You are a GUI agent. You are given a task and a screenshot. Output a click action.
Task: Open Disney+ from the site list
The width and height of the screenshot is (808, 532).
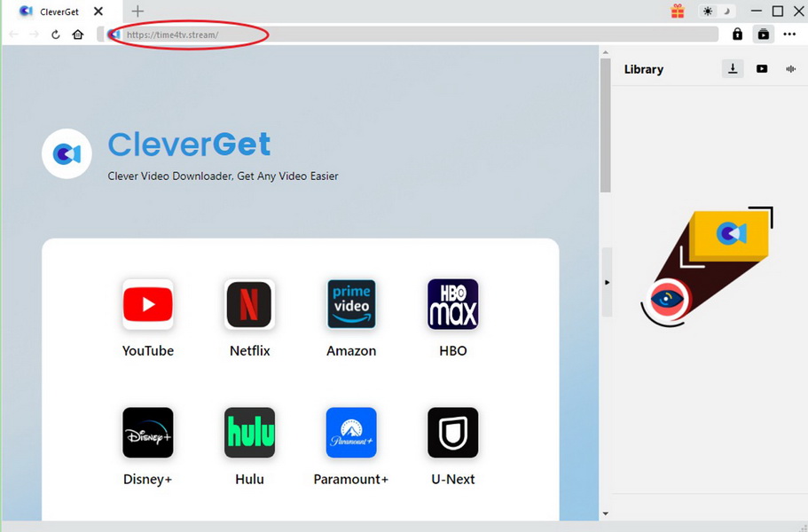[x=147, y=433]
